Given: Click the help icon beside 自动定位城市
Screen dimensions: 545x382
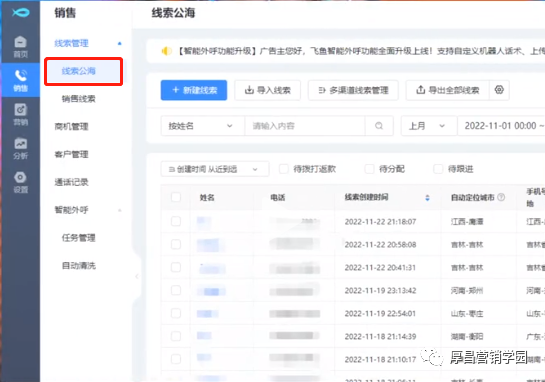Looking at the screenshot, I should pyautogui.click(x=501, y=197).
